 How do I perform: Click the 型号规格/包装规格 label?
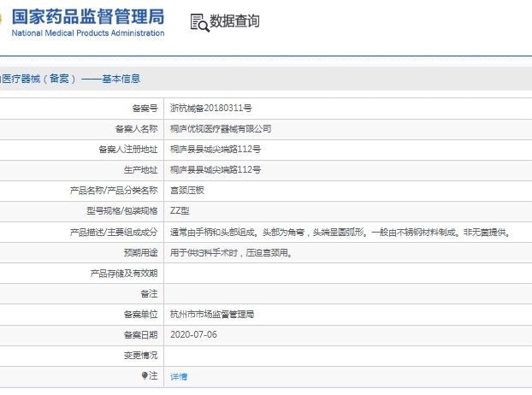[x=122, y=211]
